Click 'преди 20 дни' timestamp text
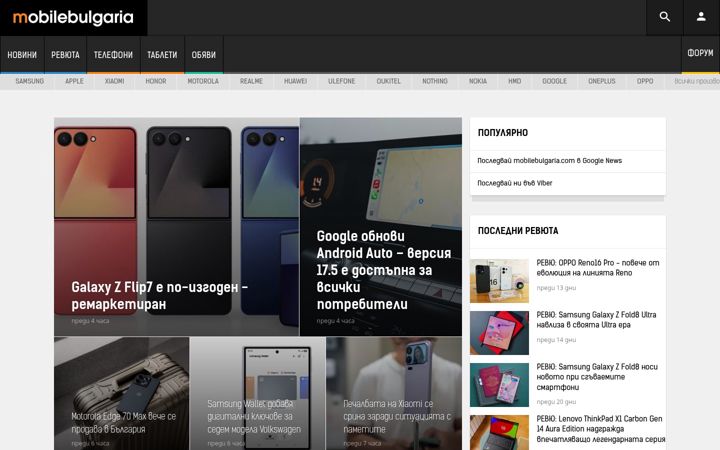The height and width of the screenshot is (450, 720). point(556,402)
